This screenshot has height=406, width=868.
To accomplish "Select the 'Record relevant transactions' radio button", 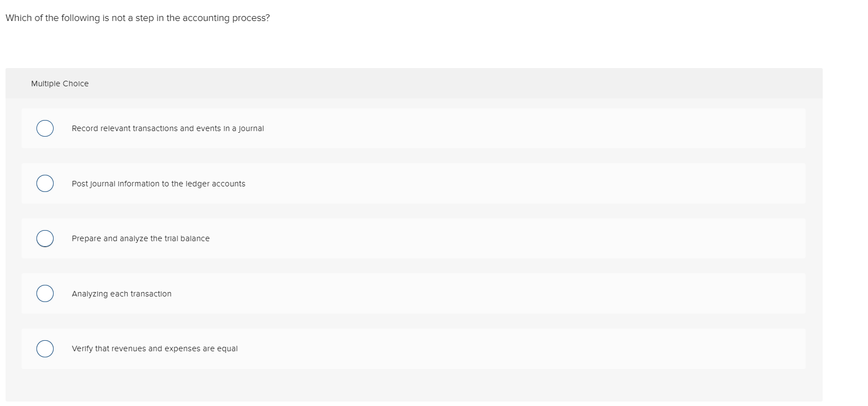I will (45, 128).
